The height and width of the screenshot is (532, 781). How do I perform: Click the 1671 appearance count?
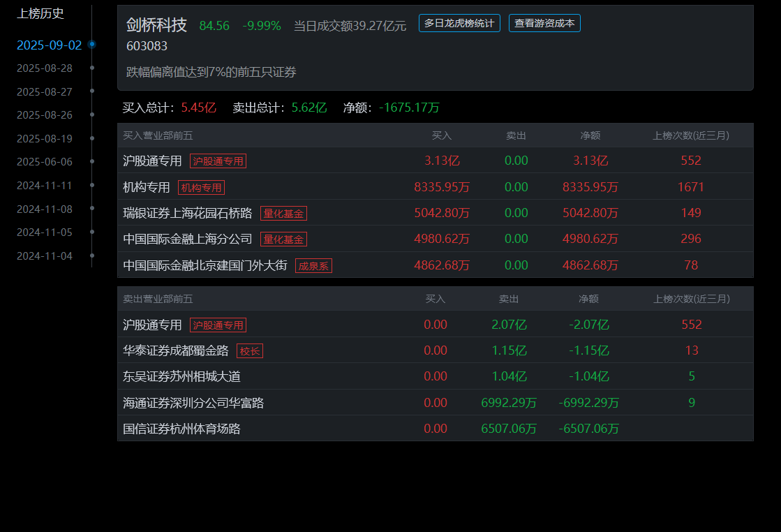(x=691, y=187)
